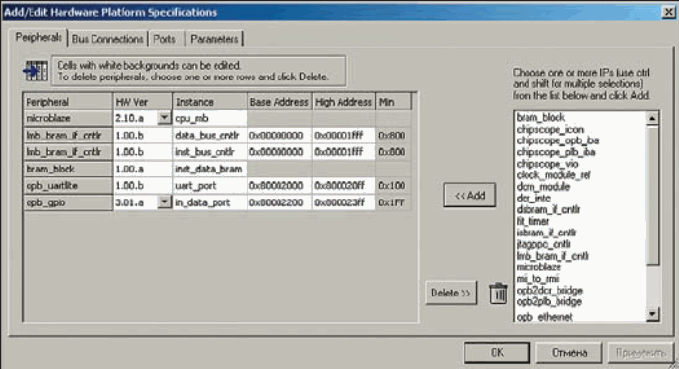The height and width of the screenshot is (369, 679).
Task: Click the trash can icon beside Delete
Action: click(498, 293)
